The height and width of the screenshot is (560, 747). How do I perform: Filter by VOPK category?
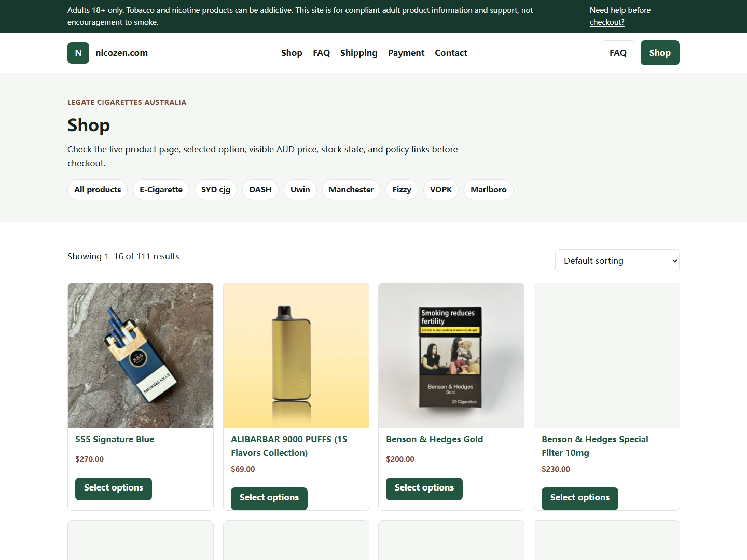[441, 190]
